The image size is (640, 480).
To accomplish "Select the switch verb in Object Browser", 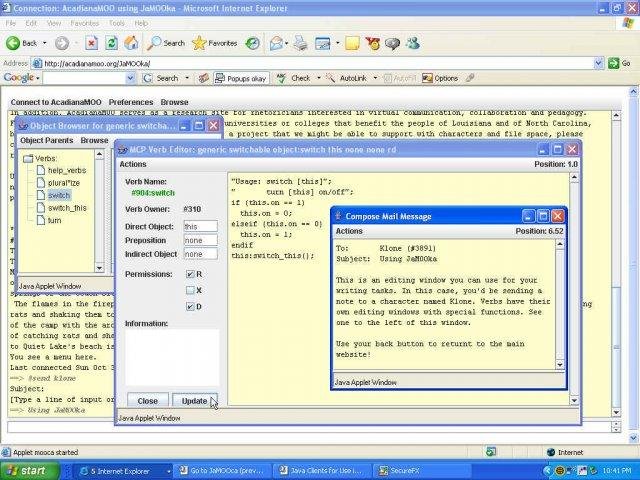I will tap(59, 196).
